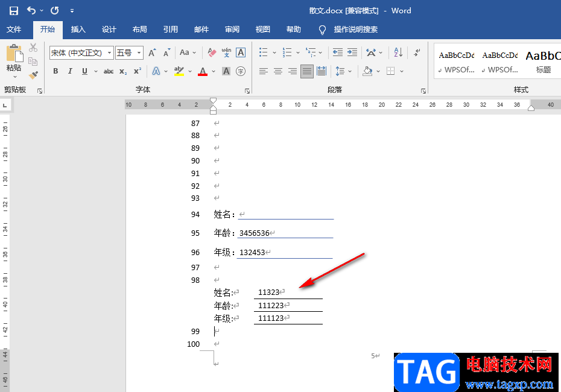
Task: Decrease paragraph indent
Action: (x=337, y=52)
